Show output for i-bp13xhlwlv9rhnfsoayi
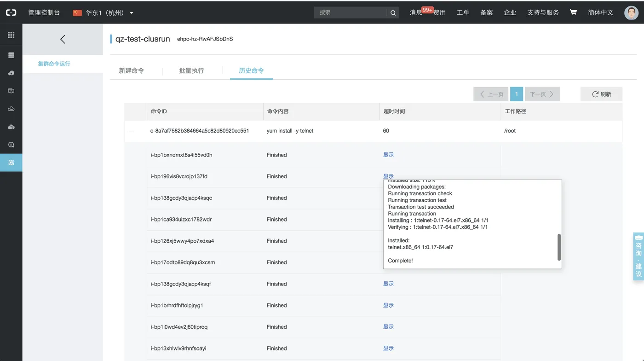Screen dimensions: 644x361 pyautogui.click(x=388, y=349)
